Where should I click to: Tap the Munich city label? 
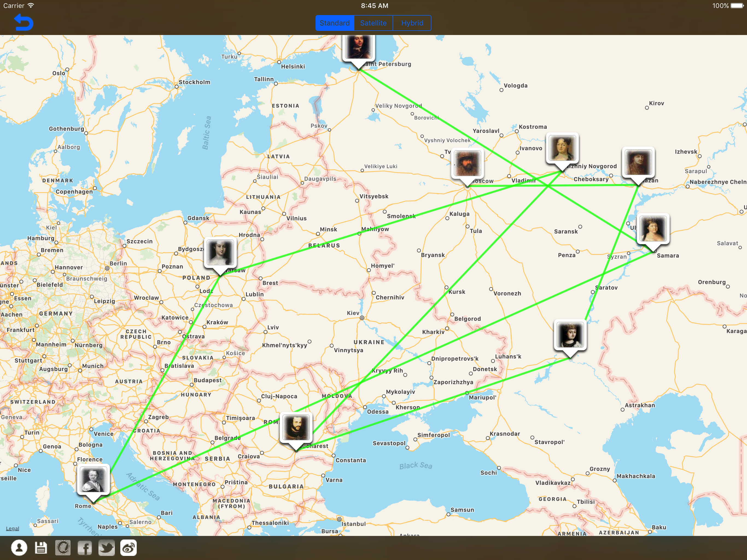93,366
